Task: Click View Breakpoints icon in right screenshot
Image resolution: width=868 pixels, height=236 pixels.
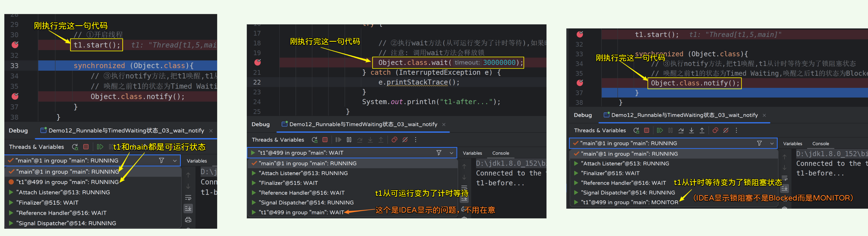Action: click(715, 130)
